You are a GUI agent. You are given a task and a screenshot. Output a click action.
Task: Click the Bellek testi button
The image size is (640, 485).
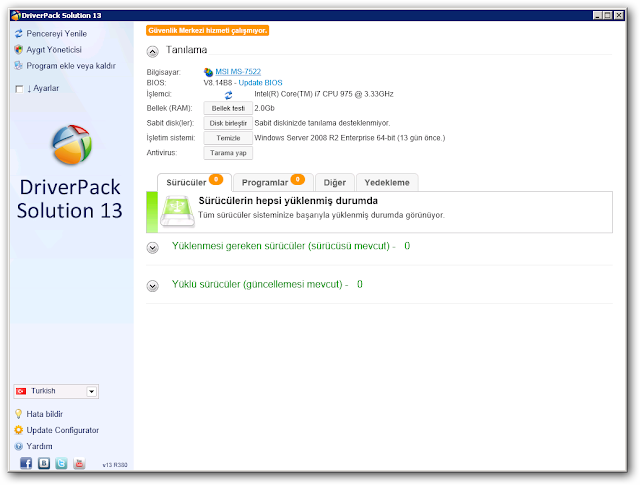pos(228,108)
